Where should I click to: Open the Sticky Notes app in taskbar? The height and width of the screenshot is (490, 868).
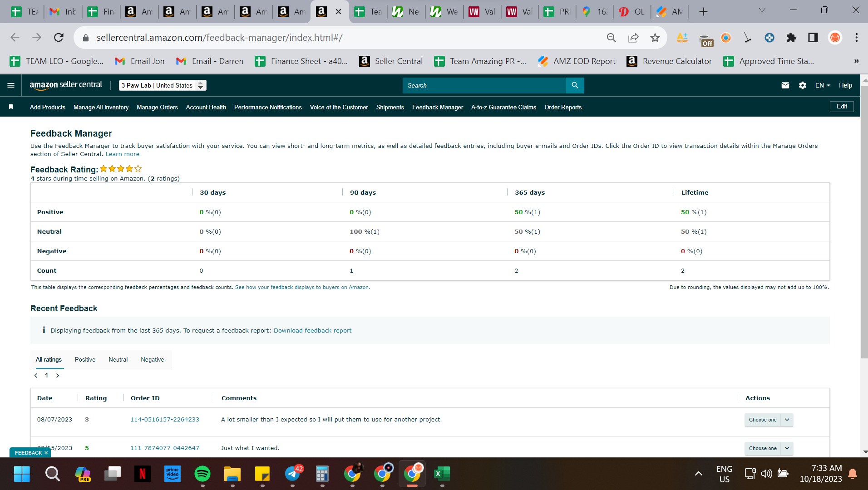pos(262,474)
